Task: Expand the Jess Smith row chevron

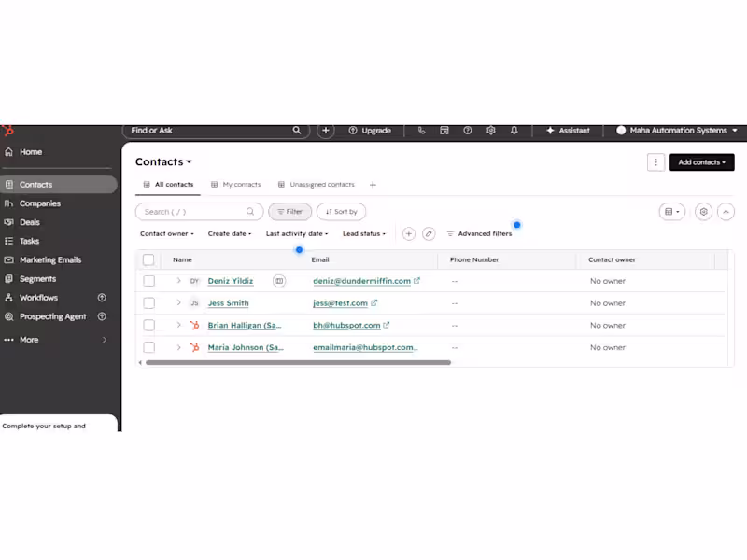Action: 178,302
